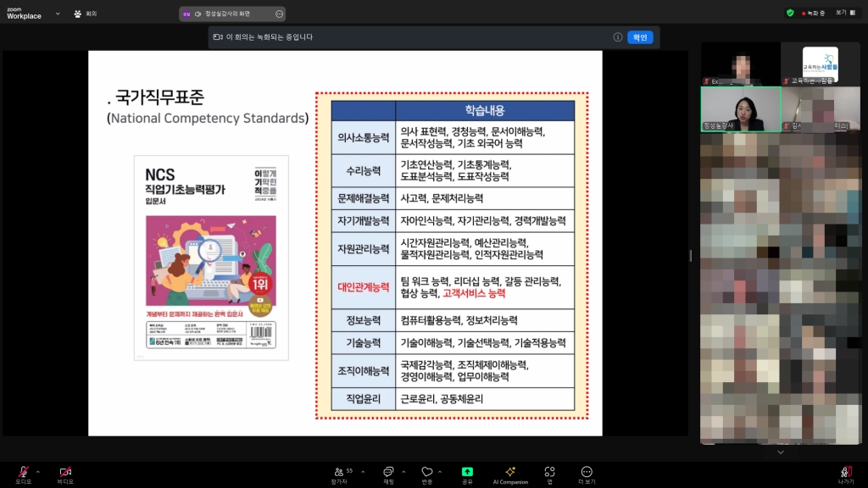Select 정성실강사 speaker video thumbnail
The image size is (868, 488).
point(741,109)
